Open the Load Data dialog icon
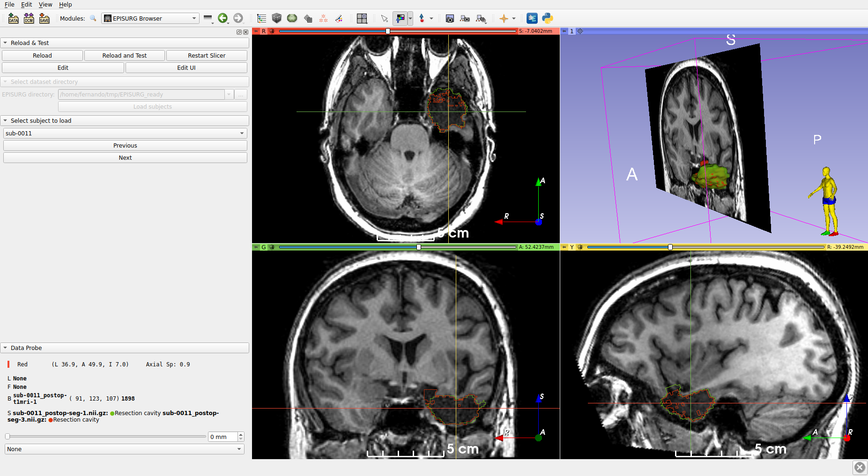868x476 pixels. [x=13, y=18]
